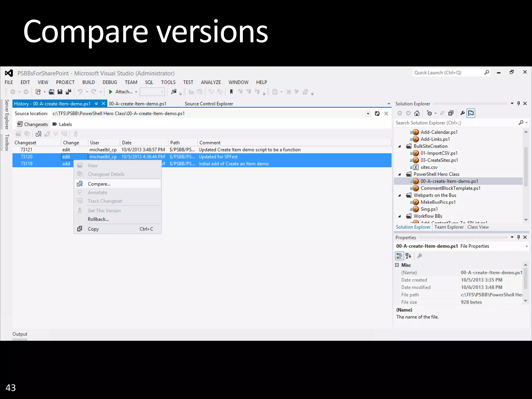Image resolution: width=532 pixels, height=399 pixels.
Task: Click the Solution Explorer vertical scrollbar thumb
Action: [526, 167]
